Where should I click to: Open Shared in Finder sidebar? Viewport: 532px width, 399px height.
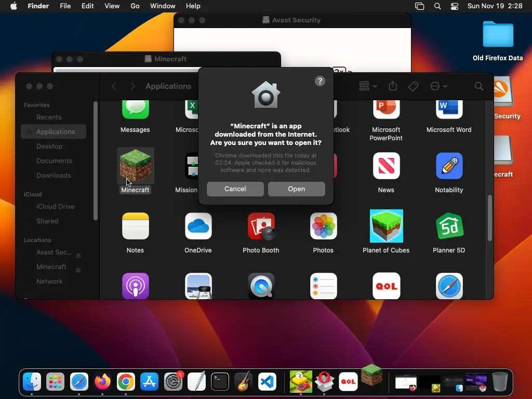[47, 221]
